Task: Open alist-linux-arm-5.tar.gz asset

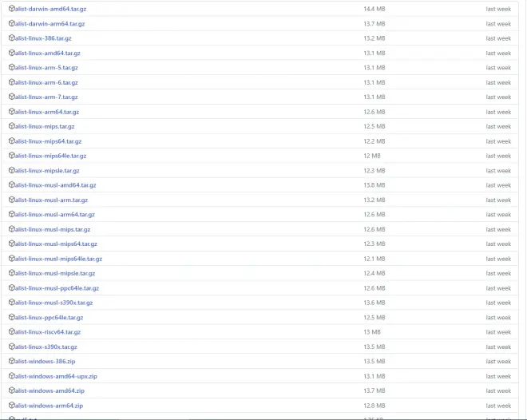Action: [x=46, y=68]
